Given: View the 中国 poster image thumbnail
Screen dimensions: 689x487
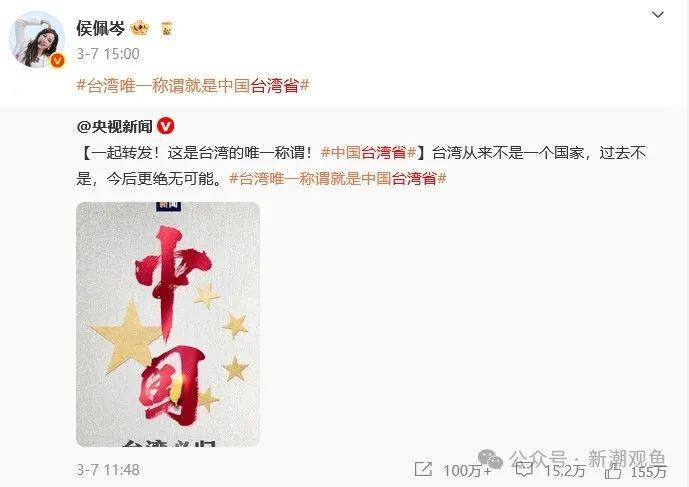Looking at the screenshot, I should point(168,324).
